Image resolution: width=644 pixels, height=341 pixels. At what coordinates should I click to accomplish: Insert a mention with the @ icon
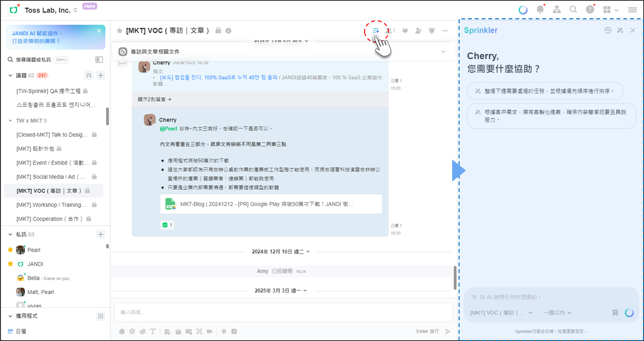coord(132,331)
